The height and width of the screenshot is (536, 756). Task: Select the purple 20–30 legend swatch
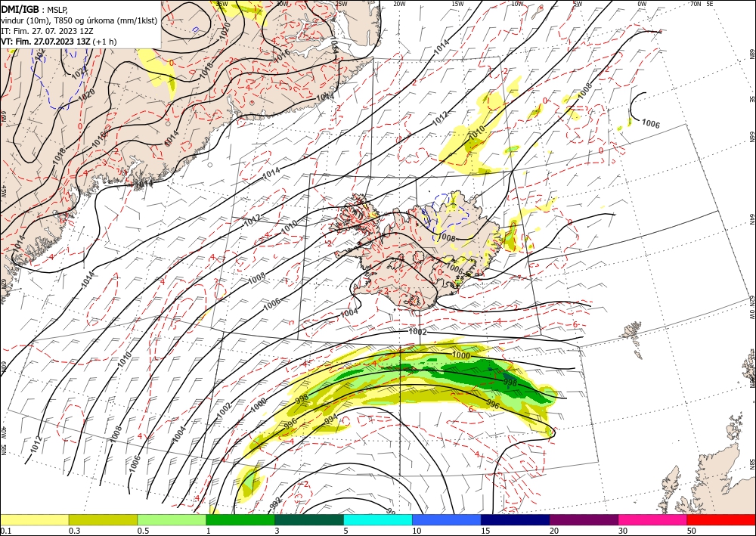(584, 519)
